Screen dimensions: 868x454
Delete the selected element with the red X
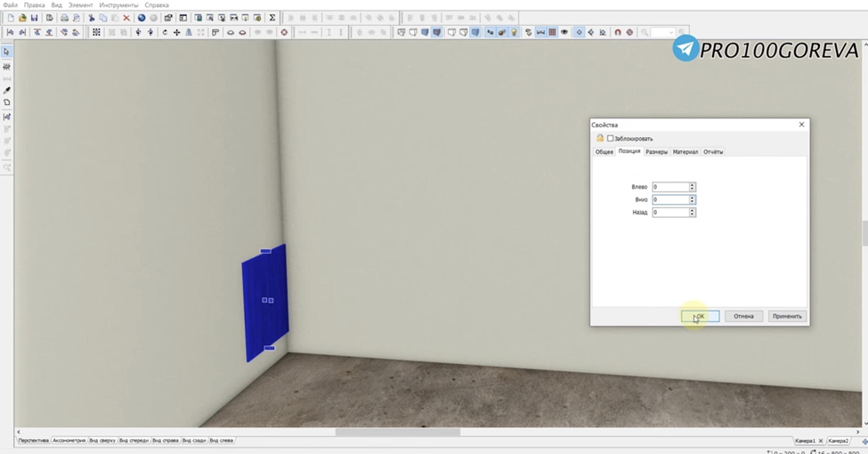tap(126, 18)
